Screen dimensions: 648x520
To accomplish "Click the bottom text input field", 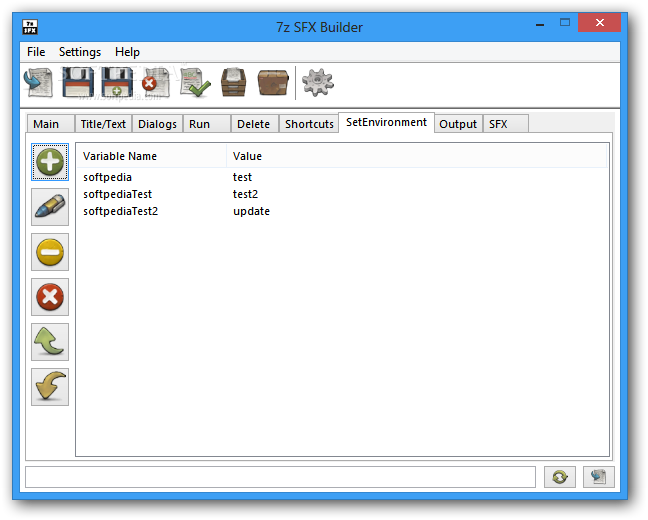I will point(281,477).
